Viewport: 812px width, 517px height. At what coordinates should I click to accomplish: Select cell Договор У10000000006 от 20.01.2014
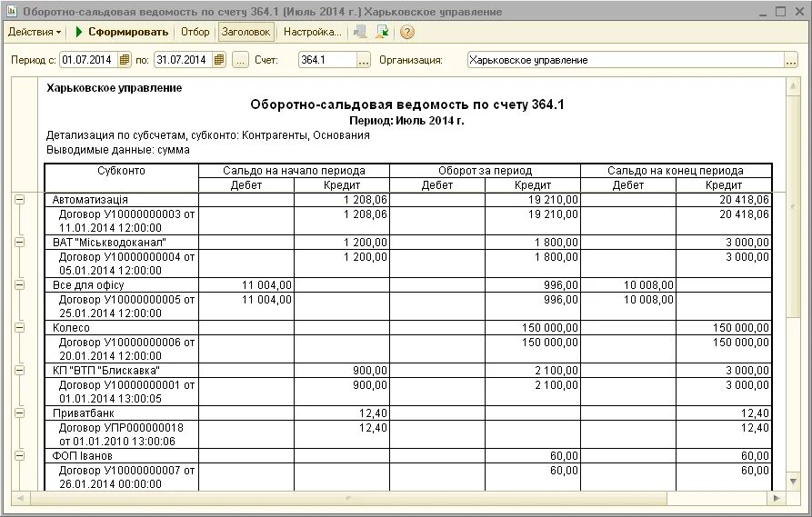122,349
